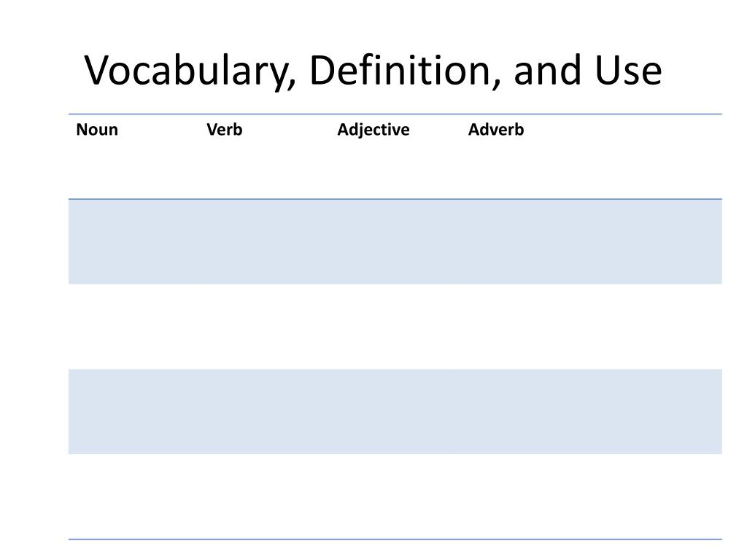Select the slide title 'Vocabulary, Definition, and Use'
The width and height of the screenshot is (747, 560).
(x=373, y=71)
